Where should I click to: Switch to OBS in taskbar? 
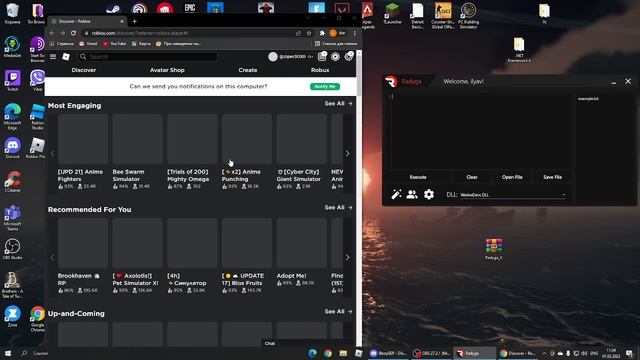point(431,353)
